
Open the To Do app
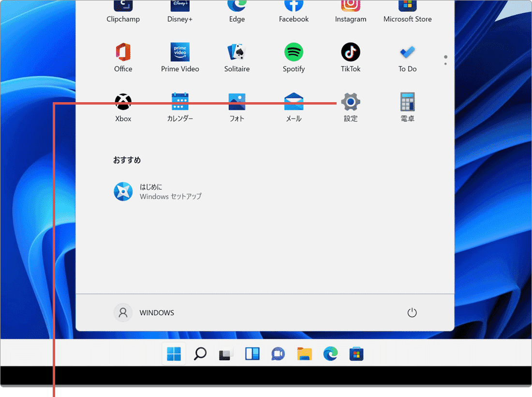(x=408, y=58)
